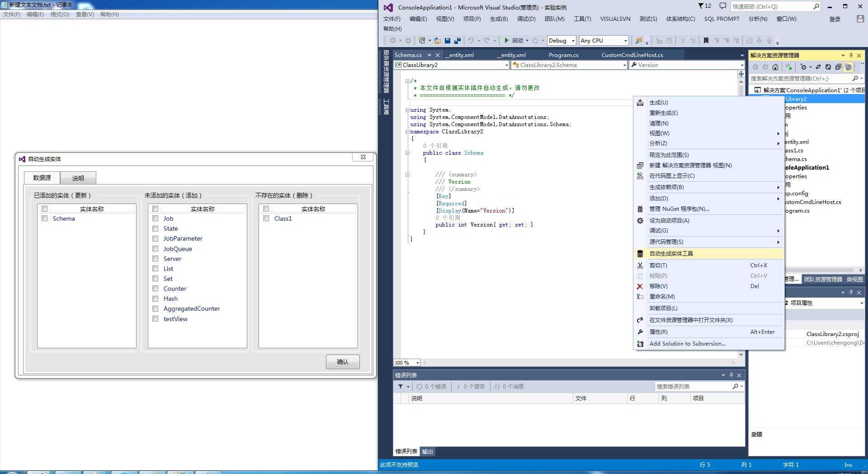Screen dimensions: 868x474
Task: Click the Show All Files icon in Solution Explorer
Action: tap(849, 67)
